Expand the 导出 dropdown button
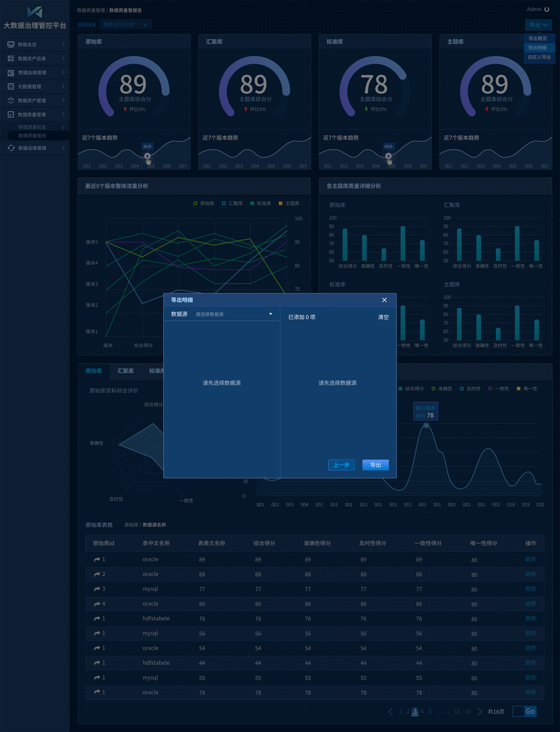Viewport: 560px width, 732px height. [x=538, y=25]
